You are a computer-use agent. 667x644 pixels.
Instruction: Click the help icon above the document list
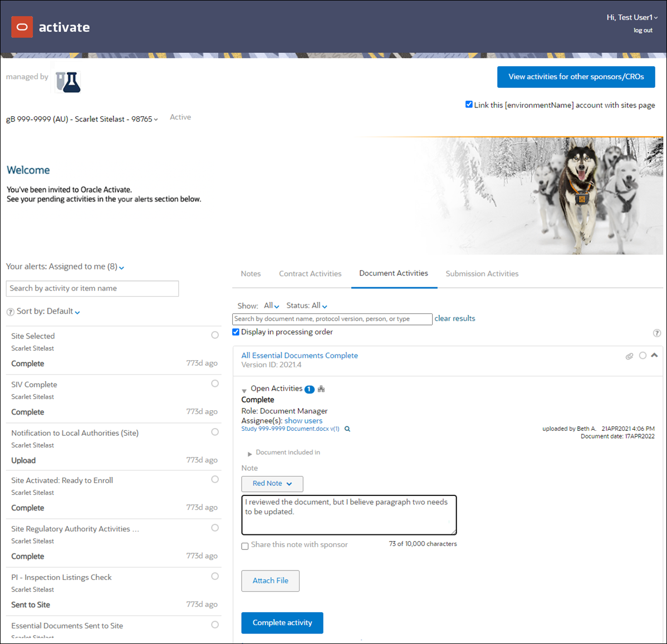point(657,332)
